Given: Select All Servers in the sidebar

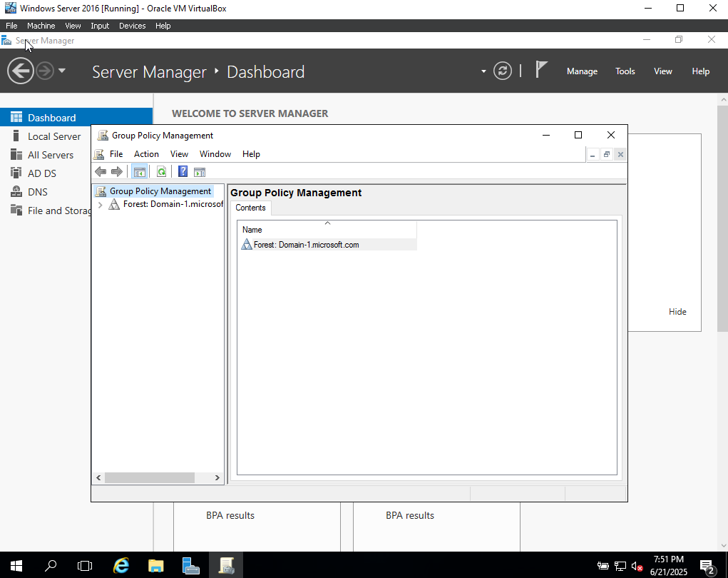Looking at the screenshot, I should 50,155.
